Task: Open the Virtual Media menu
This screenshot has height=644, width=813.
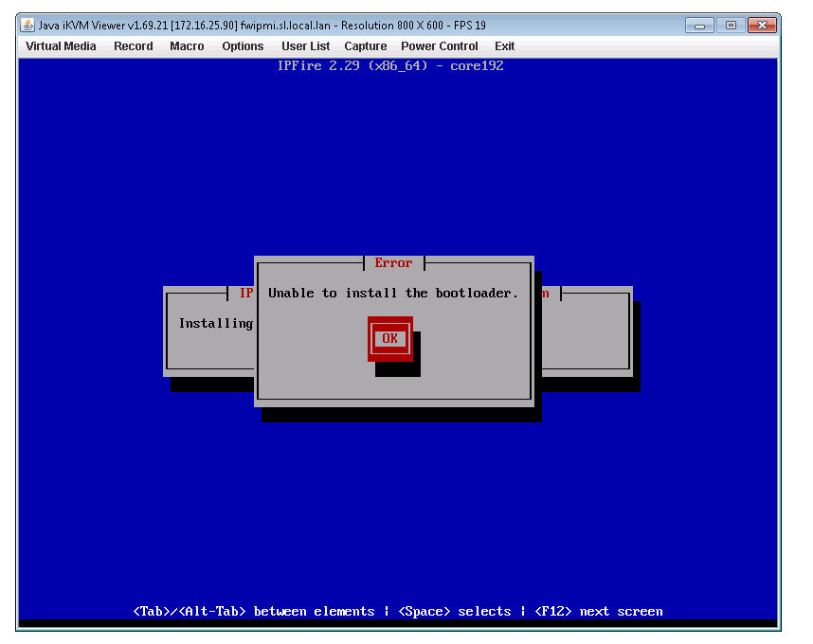Action: coord(61,46)
